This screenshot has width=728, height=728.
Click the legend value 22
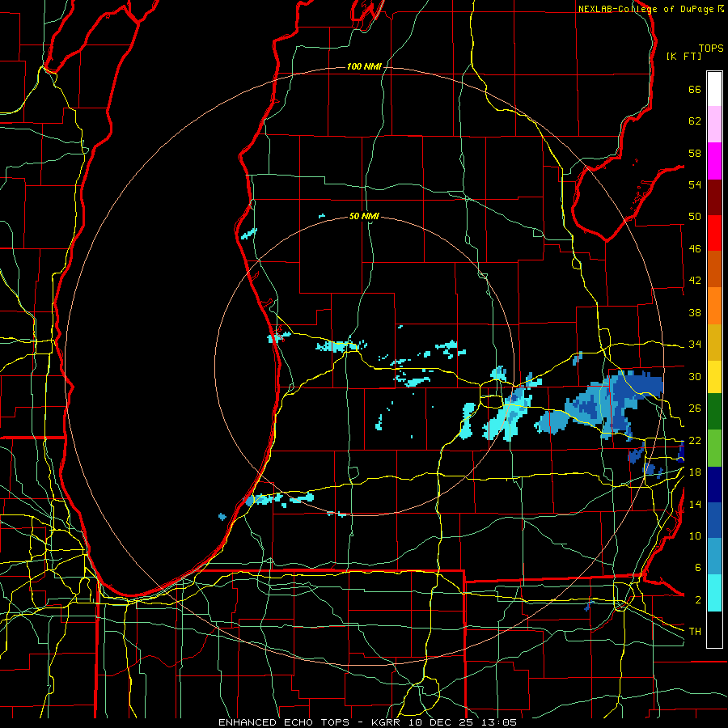695,440
